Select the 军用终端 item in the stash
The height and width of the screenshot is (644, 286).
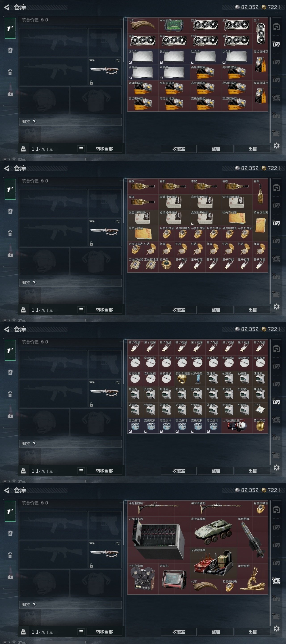(x=174, y=25)
